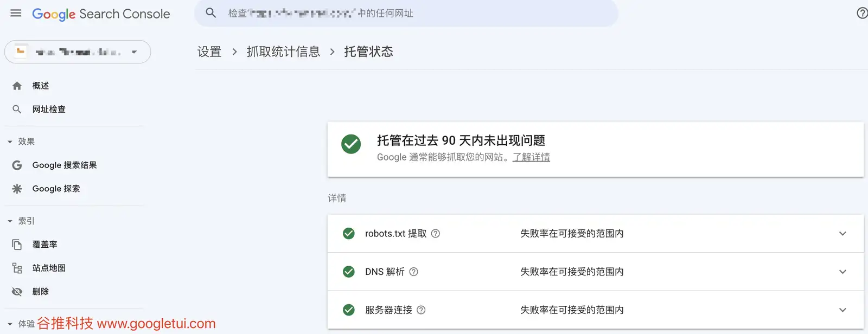This screenshot has height=334, width=868.
Task: Go to 抓取统计信息 breadcrumb
Action: pos(283,52)
